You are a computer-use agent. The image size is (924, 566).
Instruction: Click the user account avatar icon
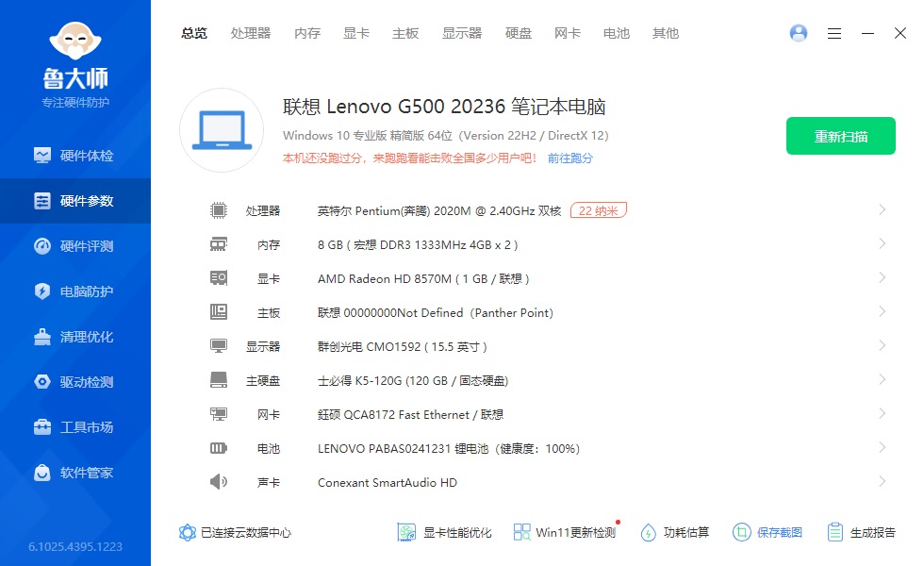click(x=799, y=33)
